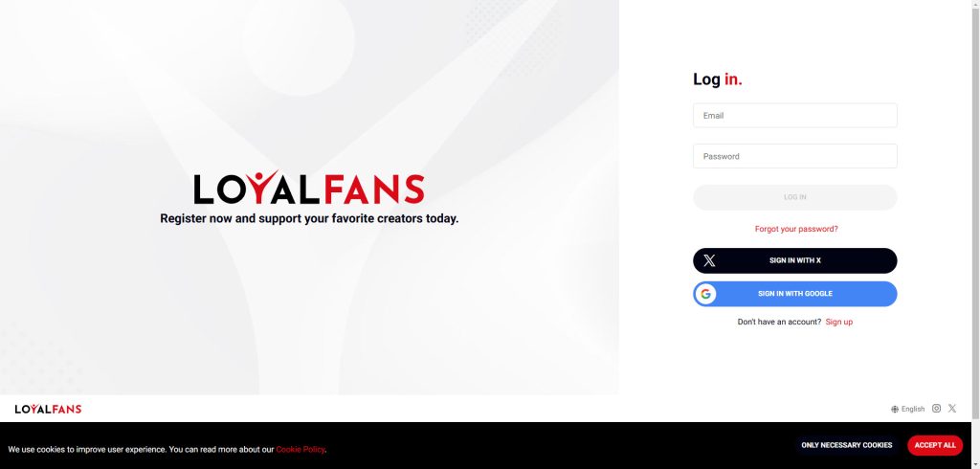This screenshot has height=469, width=980.
Task: Click the Log in heading text
Action: (x=718, y=79)
